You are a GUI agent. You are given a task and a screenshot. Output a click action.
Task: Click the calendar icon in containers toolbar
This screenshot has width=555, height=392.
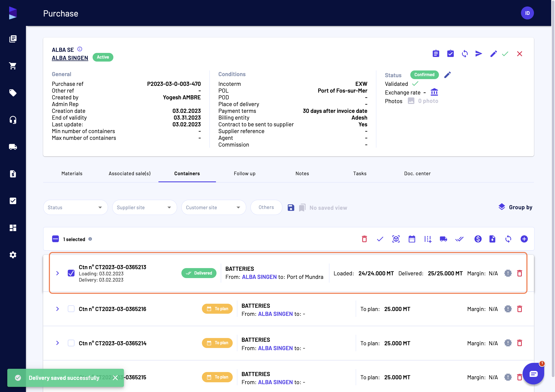(412, 239)
